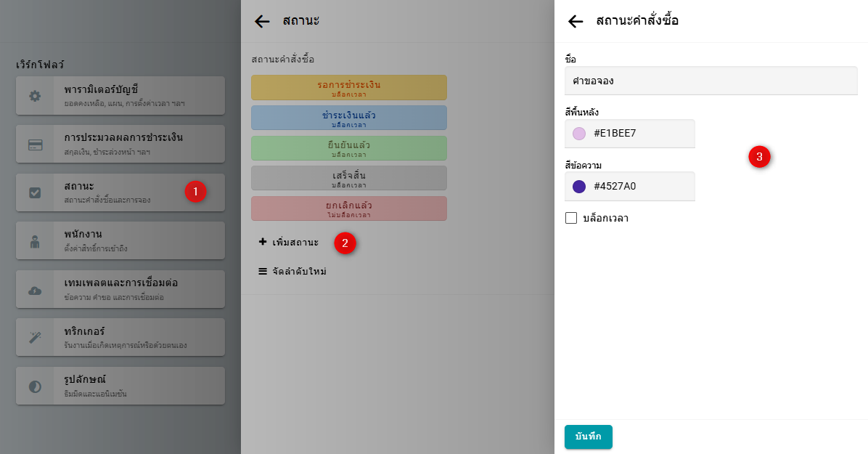Screen dimensions: 868x454
Task: Open พนักงาน settings menu item
Action: (120, 240)
